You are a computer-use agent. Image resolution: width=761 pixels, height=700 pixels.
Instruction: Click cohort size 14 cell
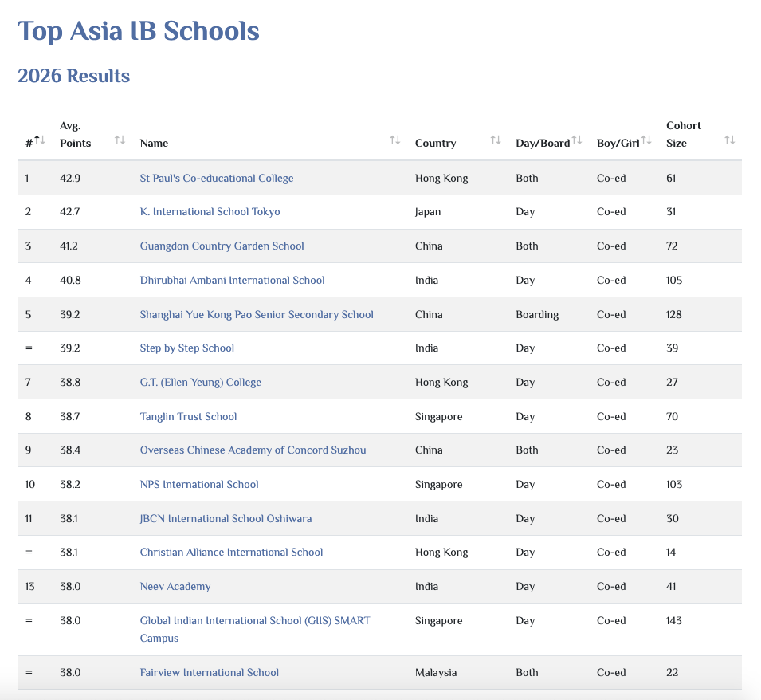pos(671,553)
